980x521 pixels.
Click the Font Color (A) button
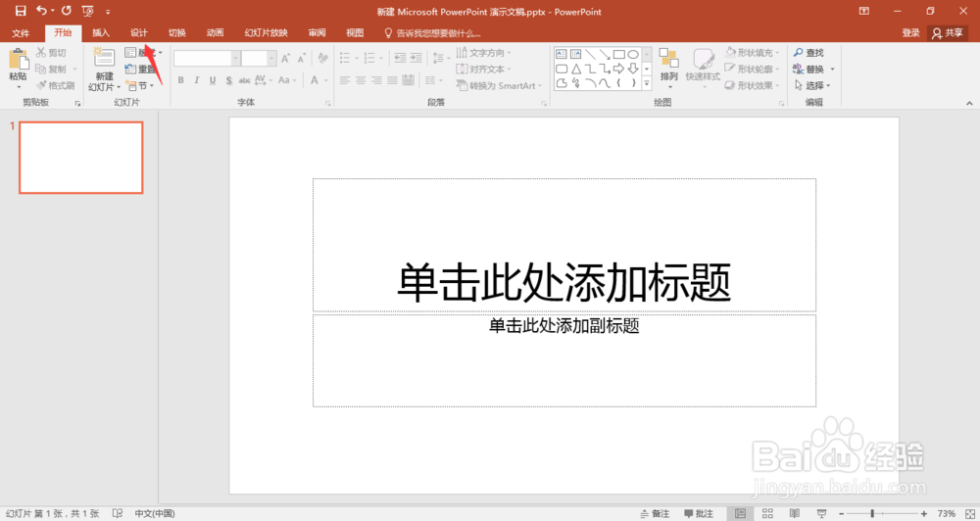(x=315, y=80)
